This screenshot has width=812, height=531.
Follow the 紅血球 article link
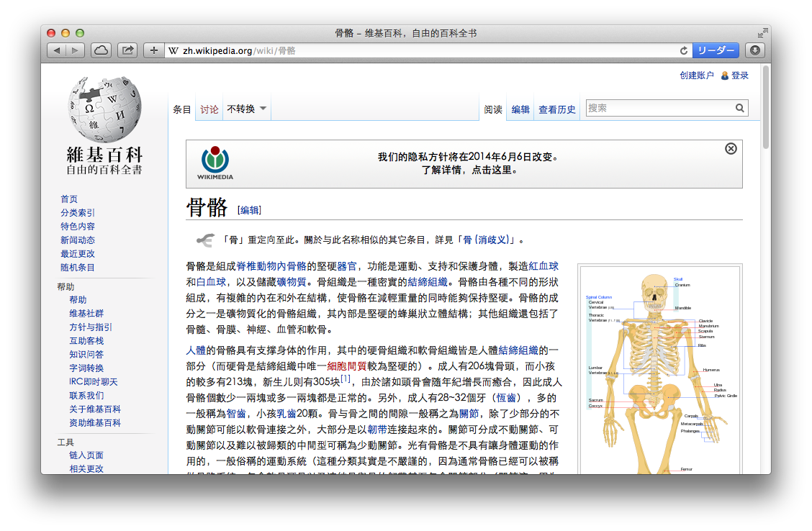pyautogui.click(x=543, y=266)
